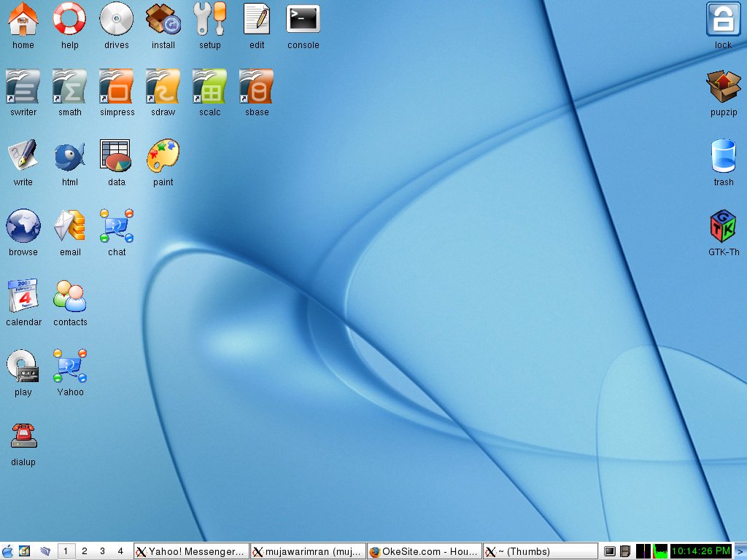Viewport: 747px width, 560px height.
Task: Switch to OkeSite.com Firefox taskbar entry
Action: pyautogui.click(x=425, y=551)
